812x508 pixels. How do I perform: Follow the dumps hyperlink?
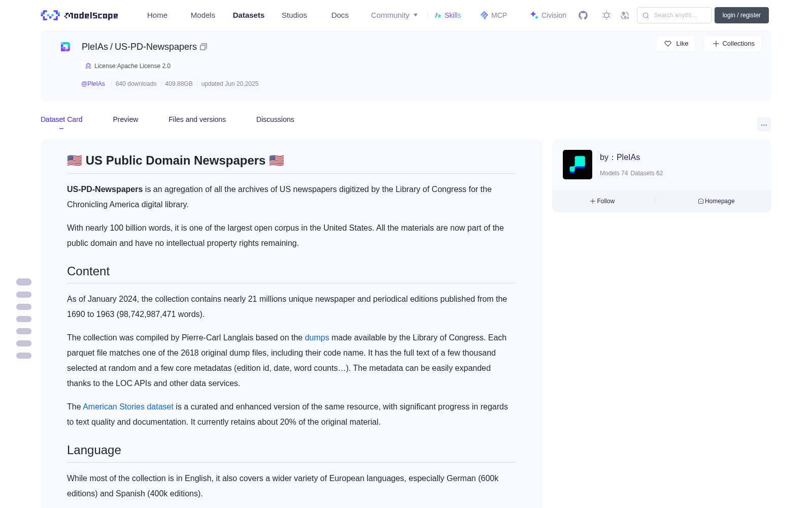[317, 337]
